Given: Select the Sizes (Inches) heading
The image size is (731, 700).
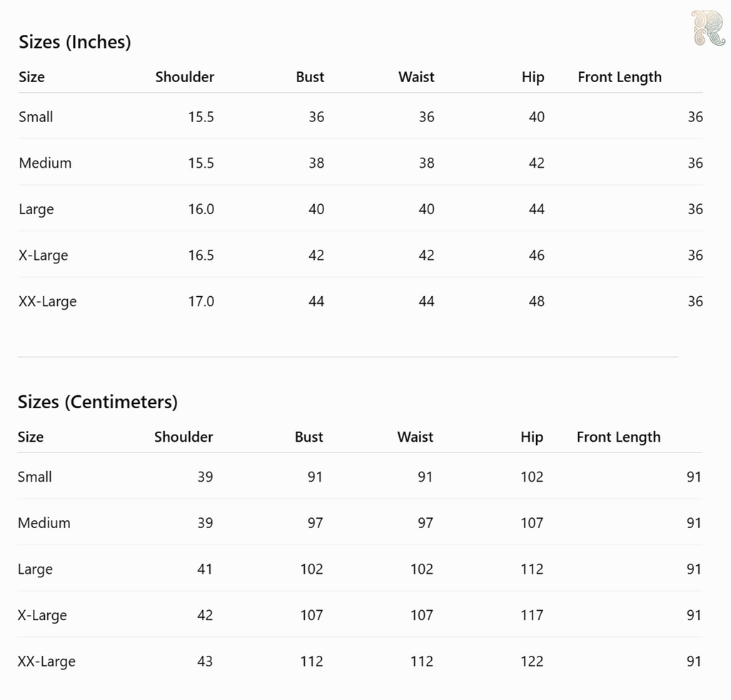Looking at the screenshot, I should click(74, 42).
